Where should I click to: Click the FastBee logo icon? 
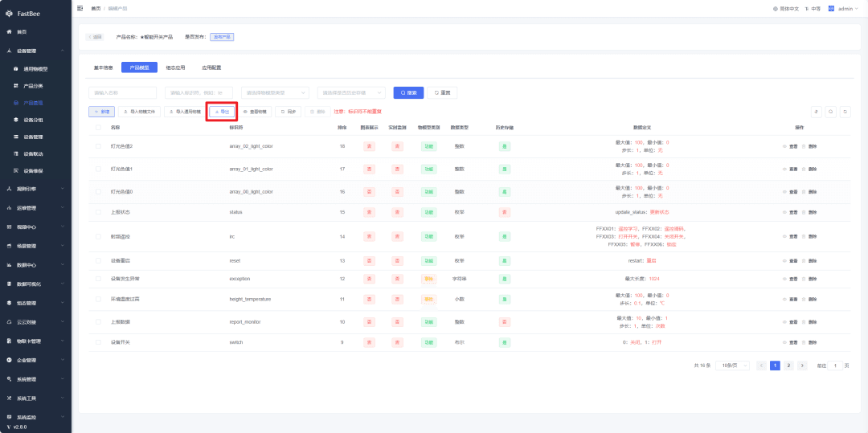click(x=10, y=14)
